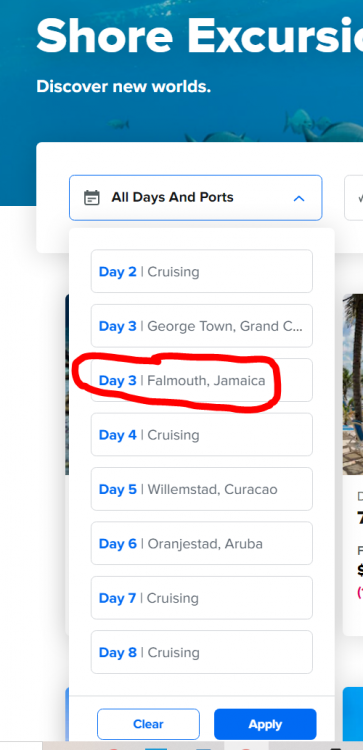Pick the Day 4 Cruising entry
363x750 pixels.
(x=202, y=434)
